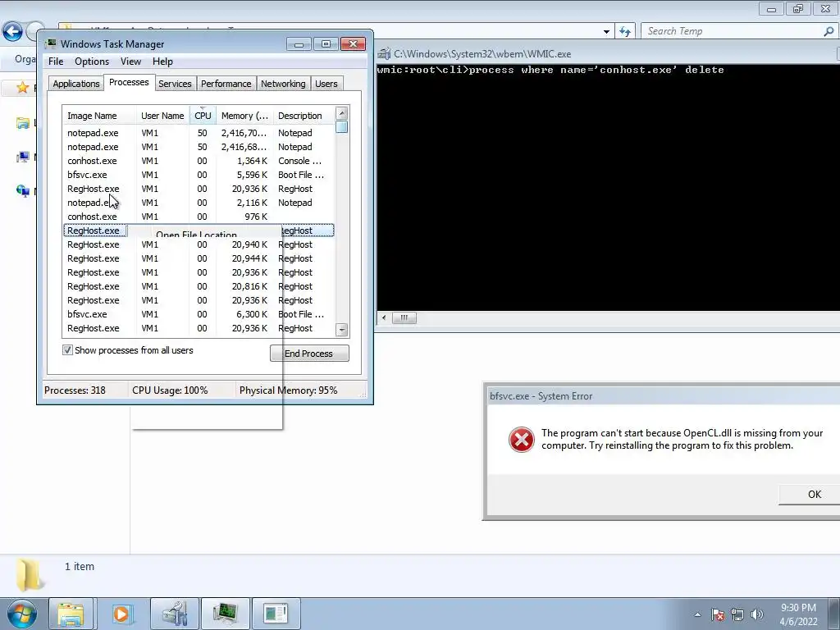Open the File menu in Task Manager
Screen dimensions: 840x630
tap(56, 62)
